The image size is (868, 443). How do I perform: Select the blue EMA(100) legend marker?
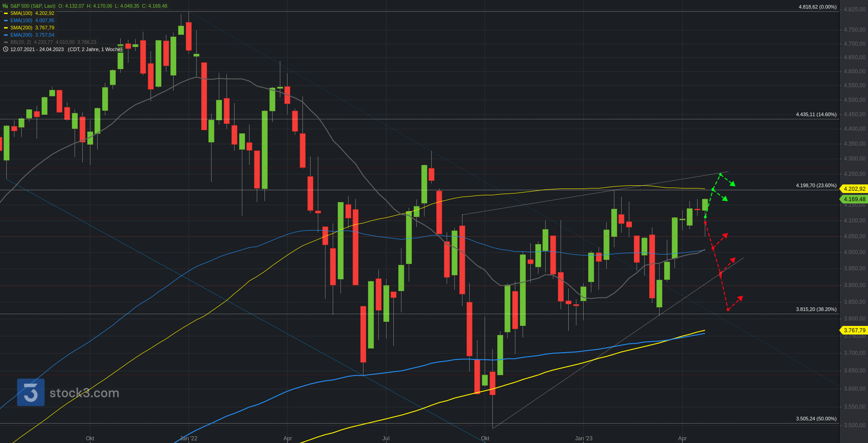coord(6,21)
